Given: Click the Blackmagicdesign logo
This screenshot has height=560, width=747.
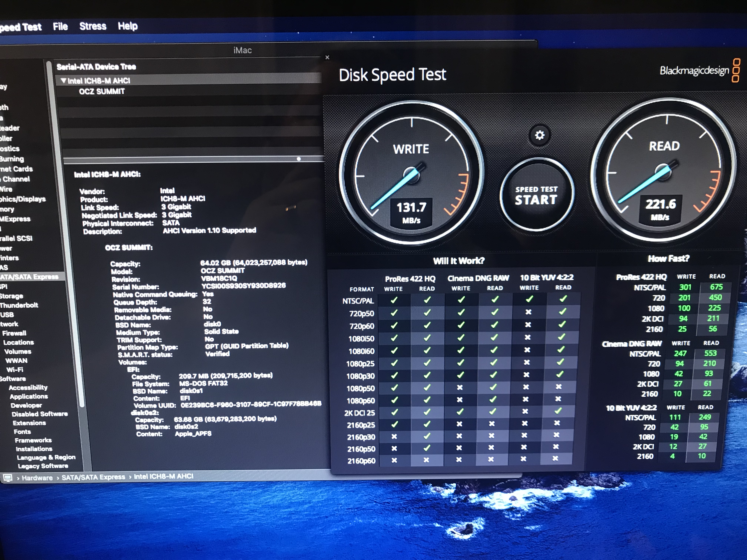Looking at the screenshot, I should pos(700,70).
